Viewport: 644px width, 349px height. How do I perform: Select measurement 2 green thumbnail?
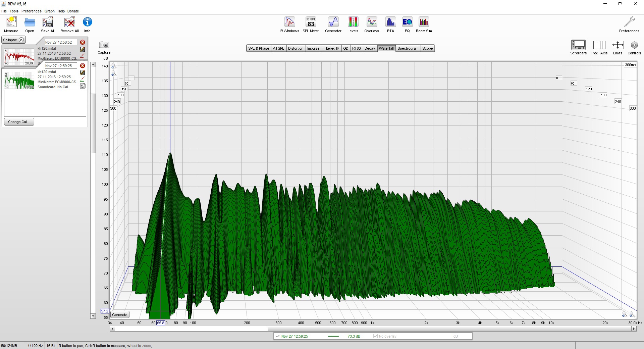[19, 80]
